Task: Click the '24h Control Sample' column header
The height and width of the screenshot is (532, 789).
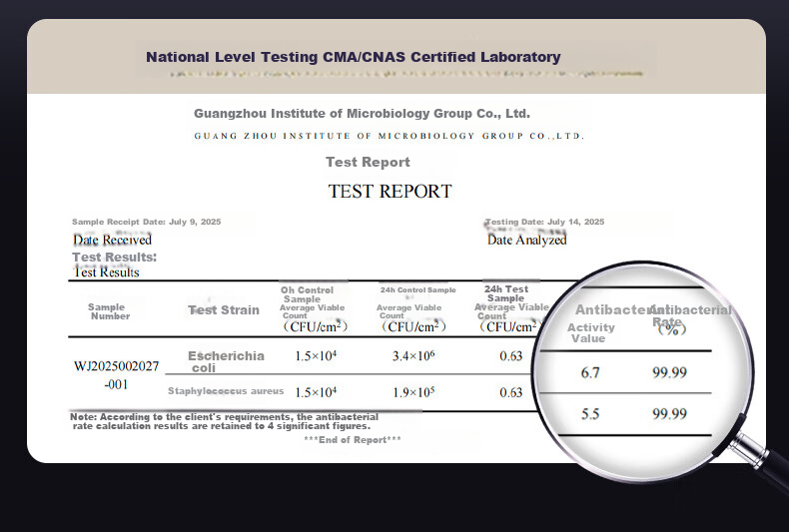Action: (418, 290)
